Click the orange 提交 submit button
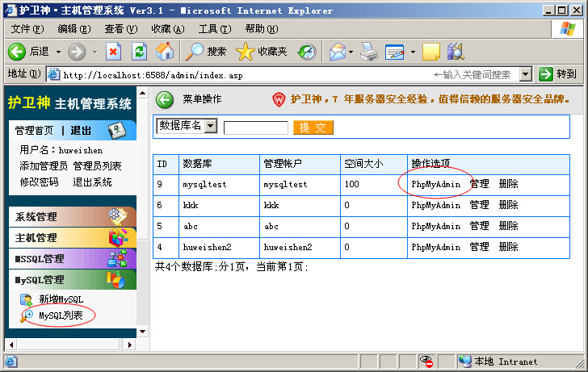 313,127
